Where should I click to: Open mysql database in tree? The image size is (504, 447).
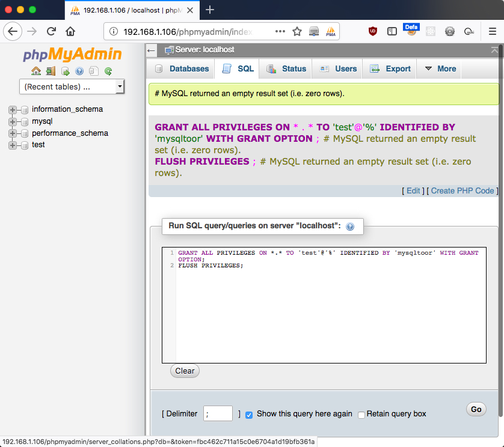(42, 121)
